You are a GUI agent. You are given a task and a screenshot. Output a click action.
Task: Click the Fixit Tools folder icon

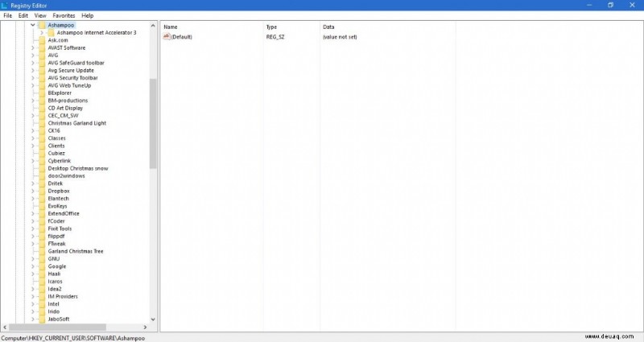42,229
